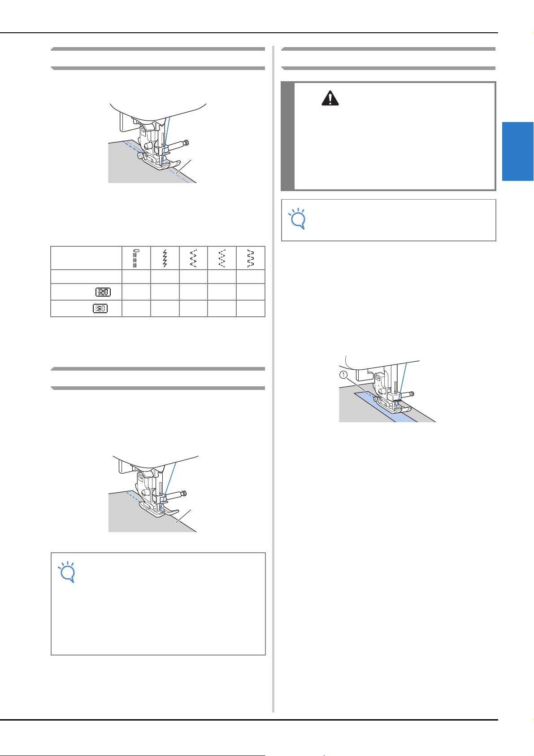Viewport: 534px width, 756px height.
Task: Click the vertical gray column divider line
Action: (273, 379)
